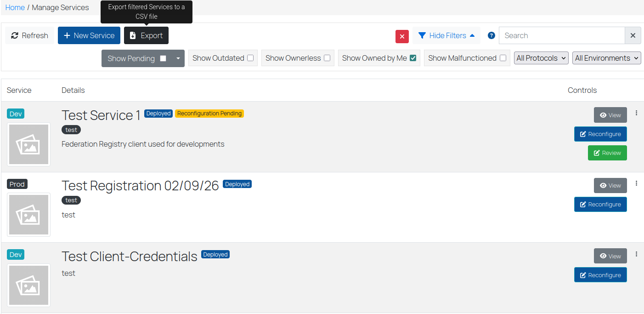Click the Controls column header
The height and width of the screenshot is (314, 644).
tap(582, 90)
